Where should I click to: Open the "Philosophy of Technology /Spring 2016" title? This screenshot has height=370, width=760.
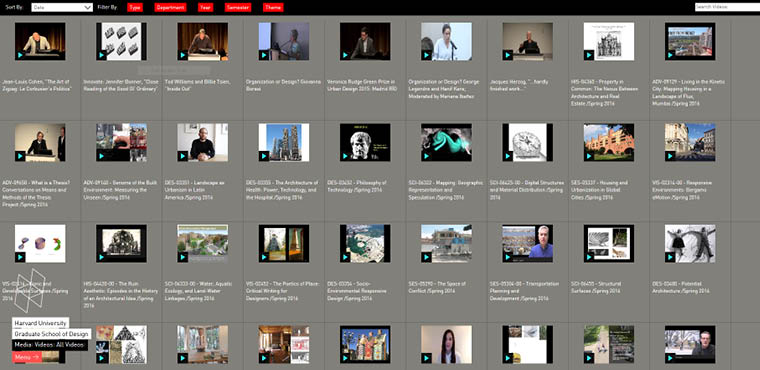(357, 186)
